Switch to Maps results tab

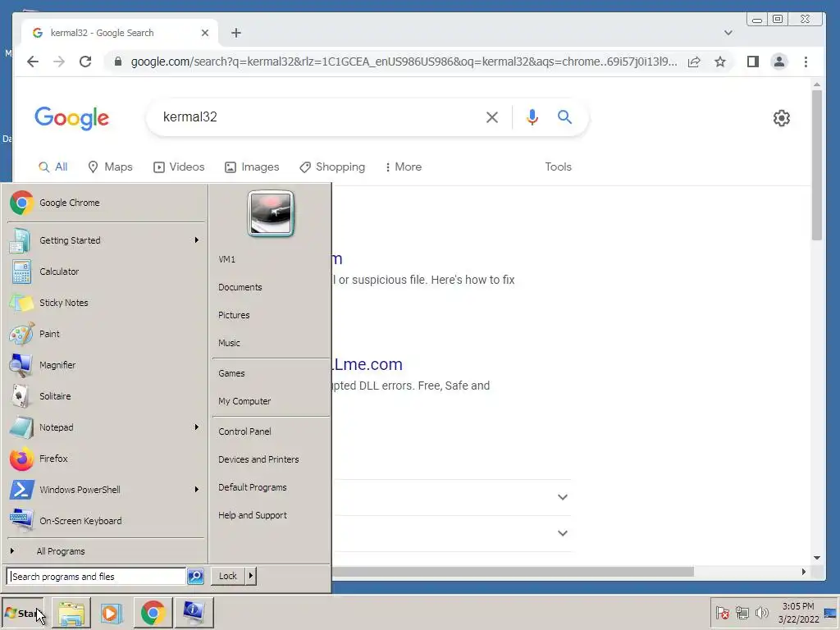[x=110, y=167]
